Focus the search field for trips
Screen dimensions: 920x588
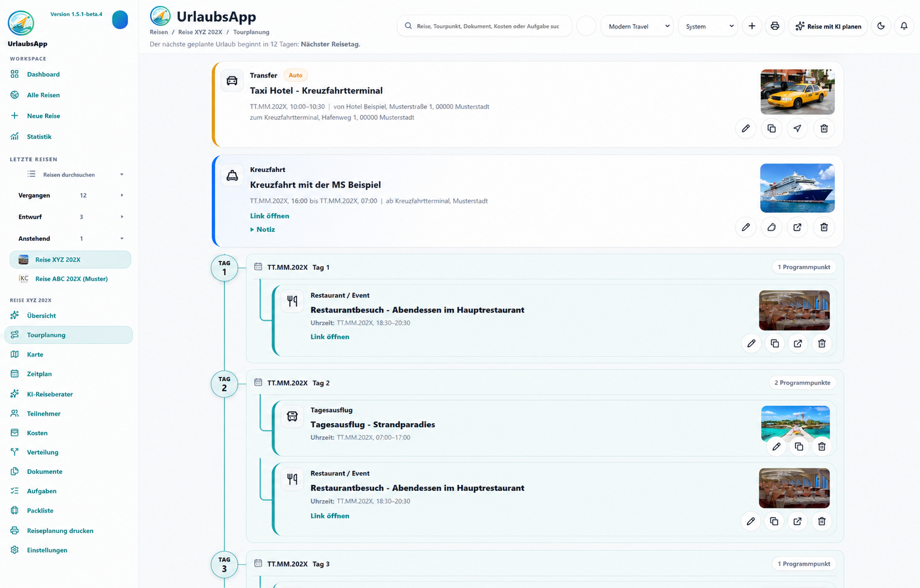(x=484, y=26)
